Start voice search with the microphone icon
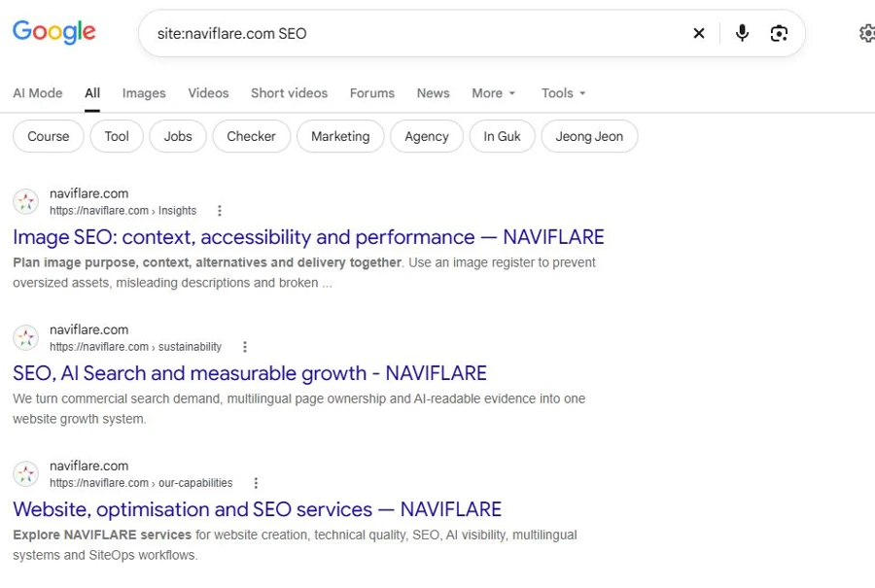875x588 pixels. tap(742, 33)
